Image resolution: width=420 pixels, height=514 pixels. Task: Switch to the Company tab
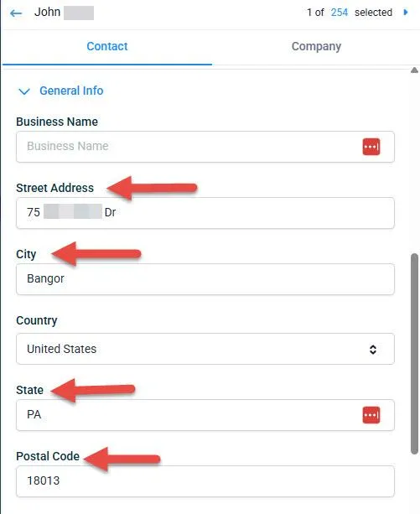pyautogui.click(x=316, y=47)
